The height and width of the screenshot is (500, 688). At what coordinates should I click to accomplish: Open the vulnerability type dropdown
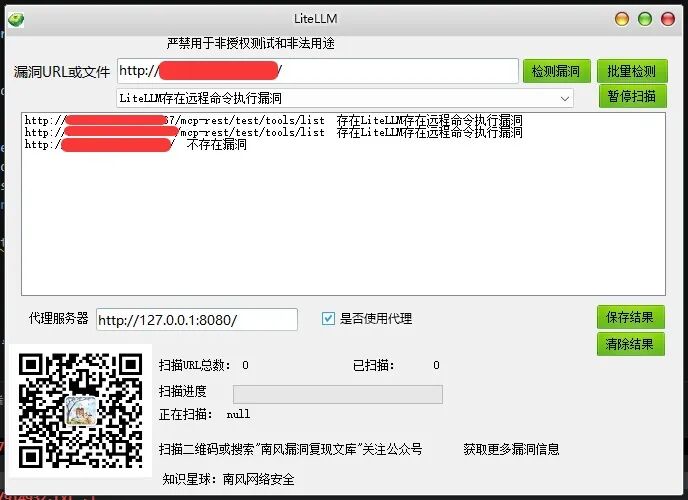[x=345, y=98]
